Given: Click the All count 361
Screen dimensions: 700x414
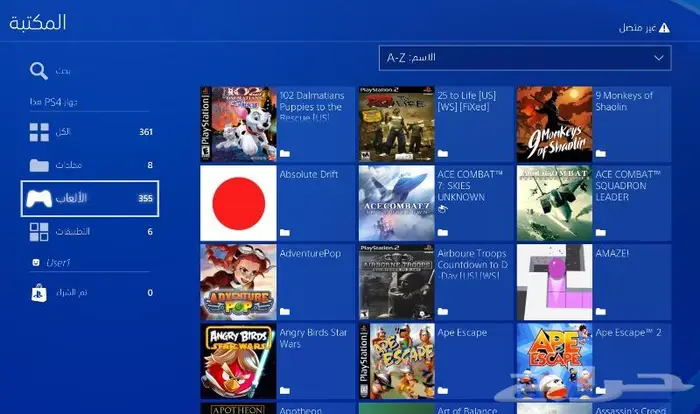Looking at the screenshot, I should click(146, 132).
